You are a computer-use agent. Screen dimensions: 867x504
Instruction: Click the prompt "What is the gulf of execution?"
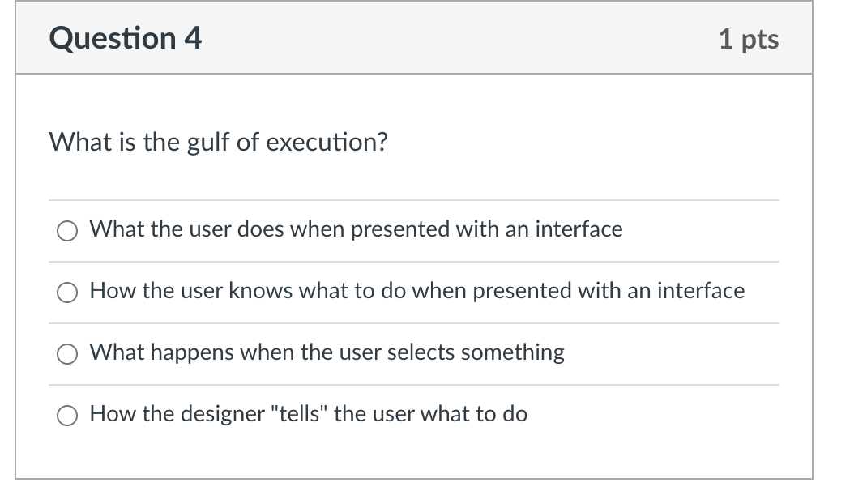[x=219, y=143]
